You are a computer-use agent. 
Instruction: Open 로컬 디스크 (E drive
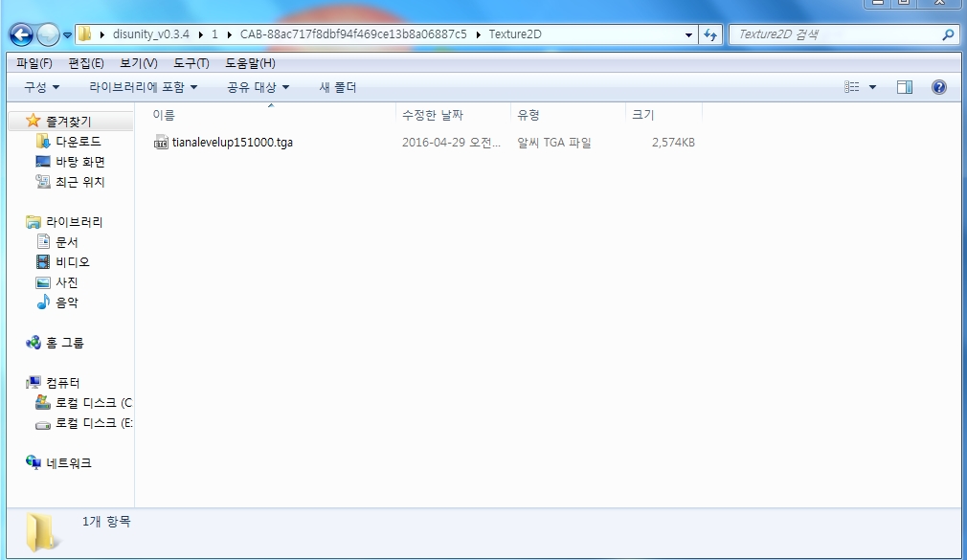click(94, 423)
